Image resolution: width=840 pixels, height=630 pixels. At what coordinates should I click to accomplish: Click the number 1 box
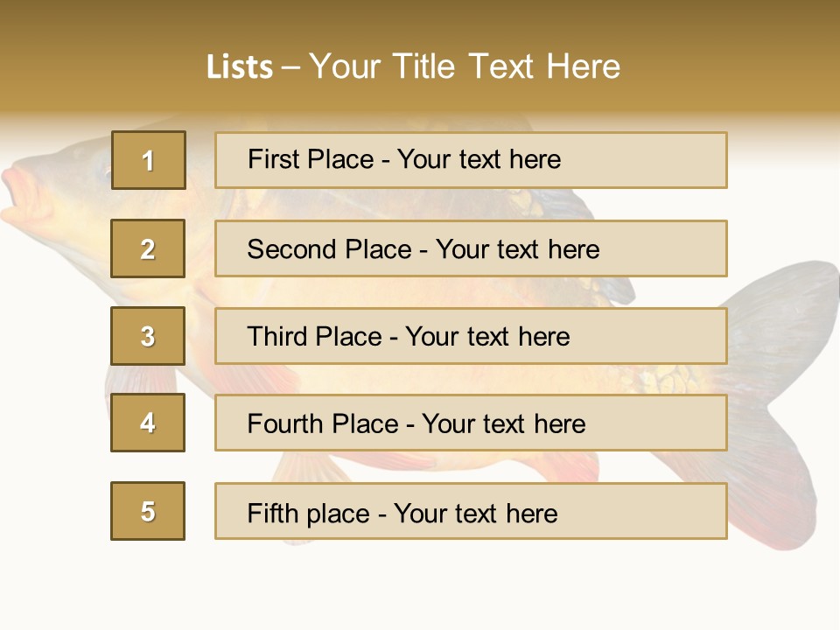[x=149, y=160]
